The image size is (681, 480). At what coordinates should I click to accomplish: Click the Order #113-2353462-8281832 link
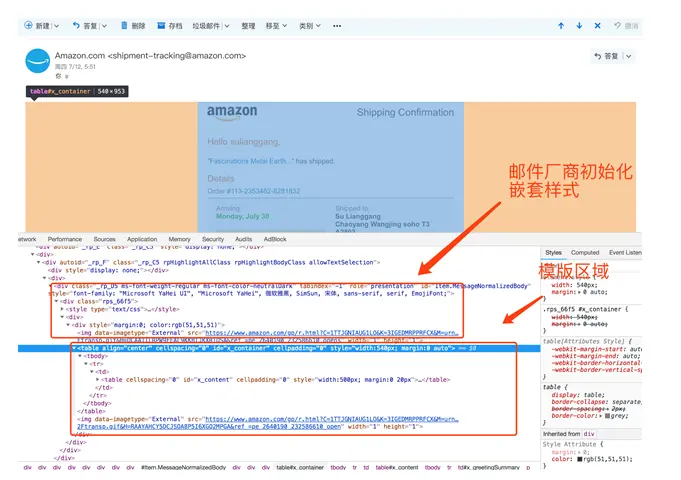254,191
